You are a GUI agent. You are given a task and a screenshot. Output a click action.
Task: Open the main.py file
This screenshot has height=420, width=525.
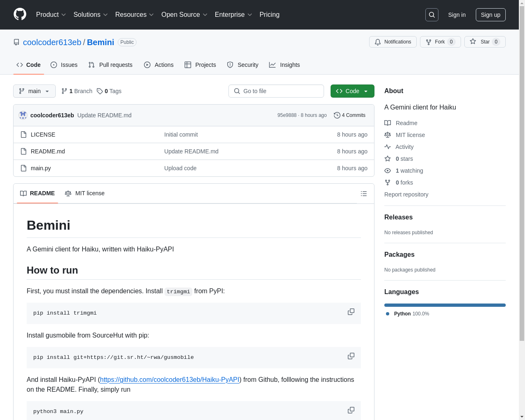click(x=41, y=168)
